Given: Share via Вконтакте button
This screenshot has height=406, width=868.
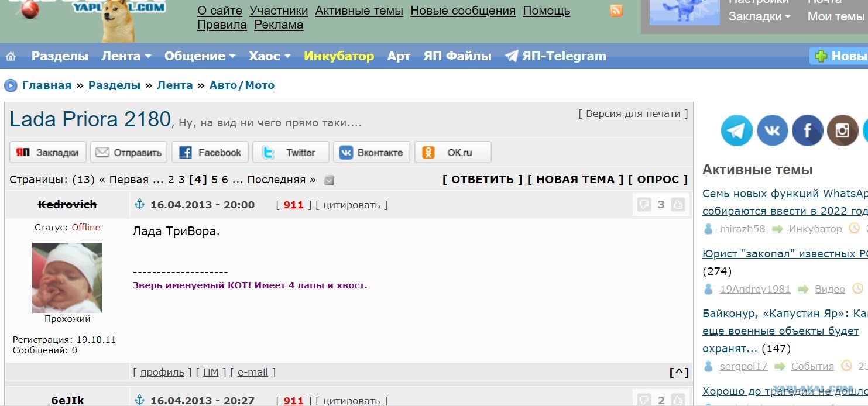Looking at the screenshot, I should pyautogui.click(x=372, y=152).
